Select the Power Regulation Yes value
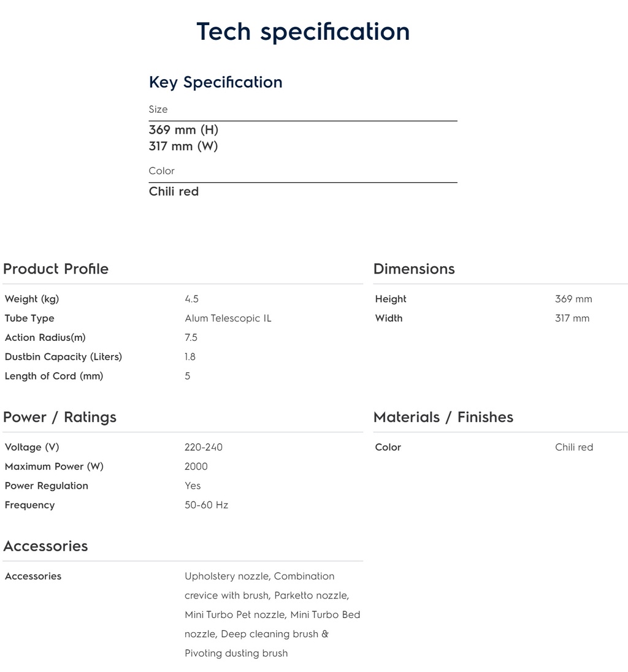This screenshot has width=628, height=672. pyautogui.click(x=193, y=486)
